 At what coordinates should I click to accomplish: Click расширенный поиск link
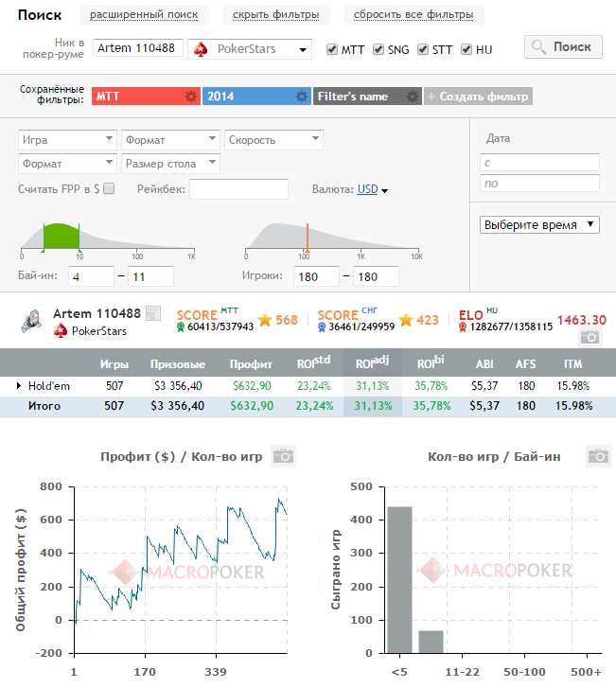(x=144, y=15)
